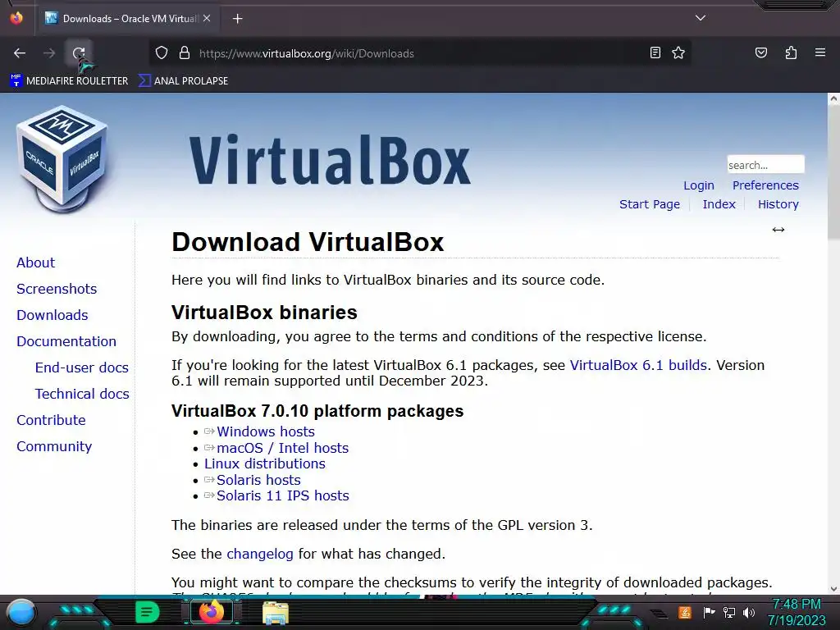Open a new tab with plus button

[237, 19]
